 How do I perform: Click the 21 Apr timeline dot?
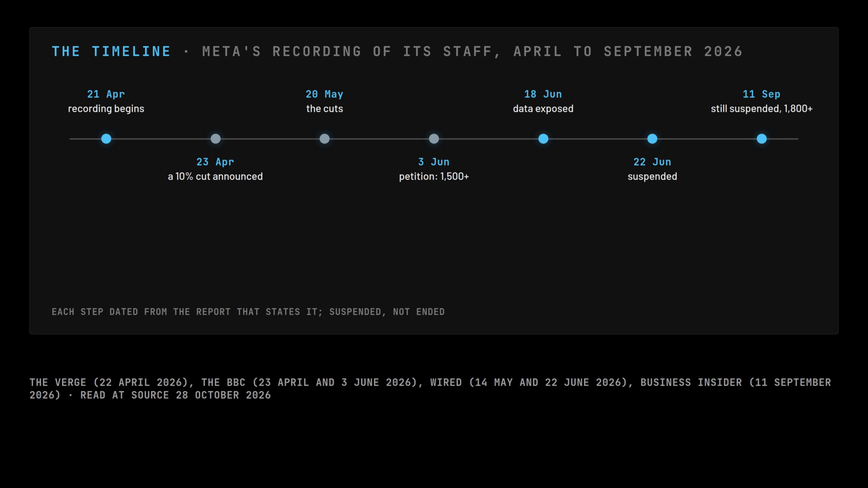coord(106,139)
